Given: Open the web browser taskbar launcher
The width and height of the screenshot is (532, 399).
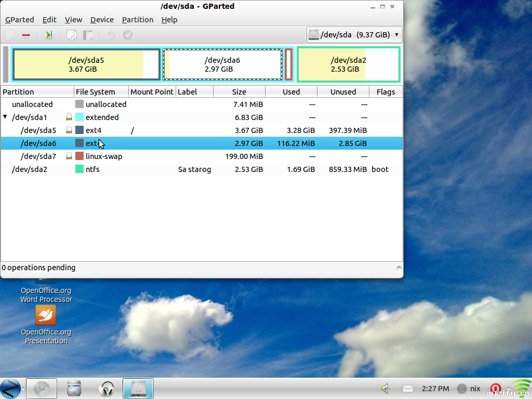Looking at the screenshot, I should point(42,388).
